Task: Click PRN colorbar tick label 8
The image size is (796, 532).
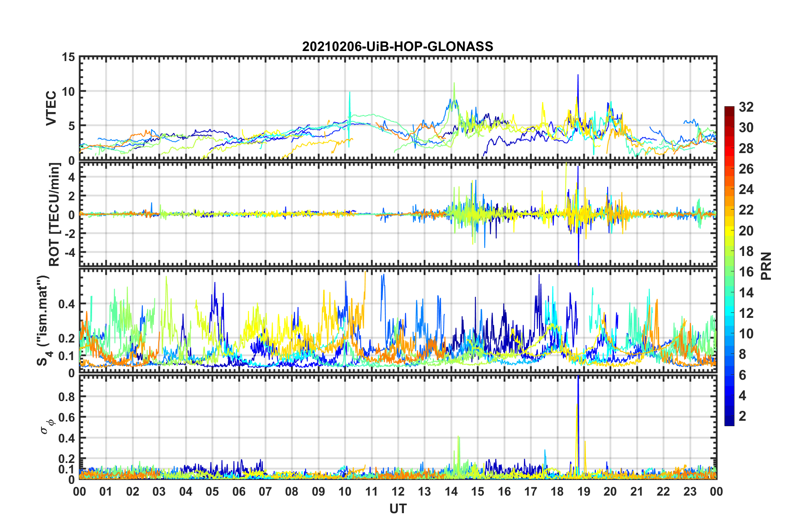Action: coord(742,354)
